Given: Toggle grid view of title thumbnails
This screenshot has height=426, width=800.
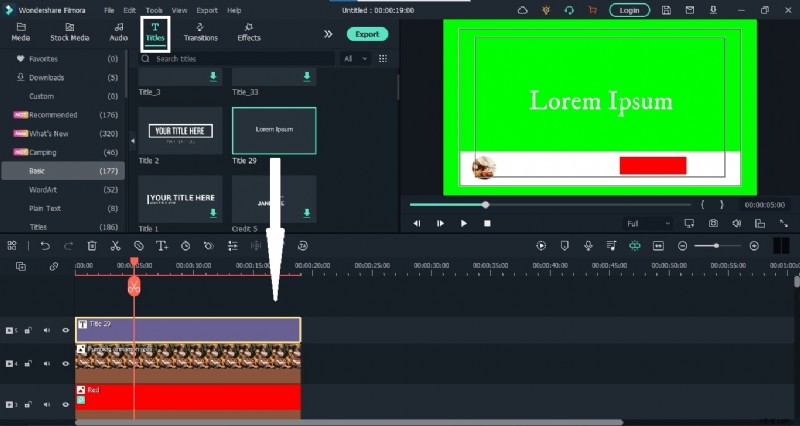Looking at the screenshot, I should 383,59.
